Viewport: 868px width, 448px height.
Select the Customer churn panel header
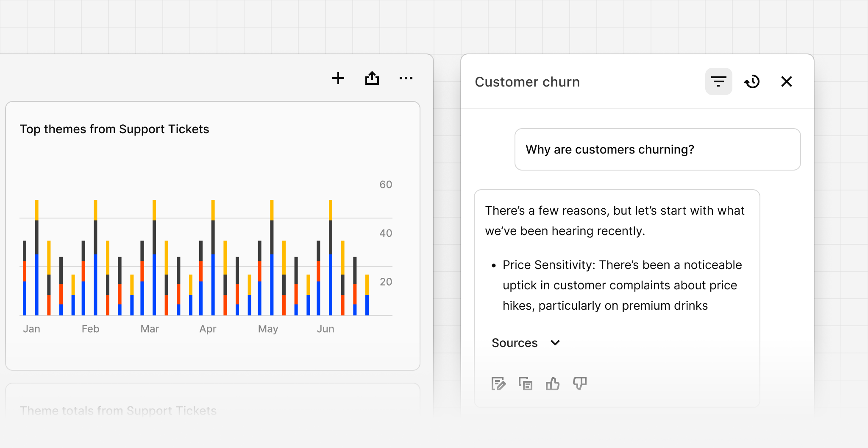[x=527, y=81]
